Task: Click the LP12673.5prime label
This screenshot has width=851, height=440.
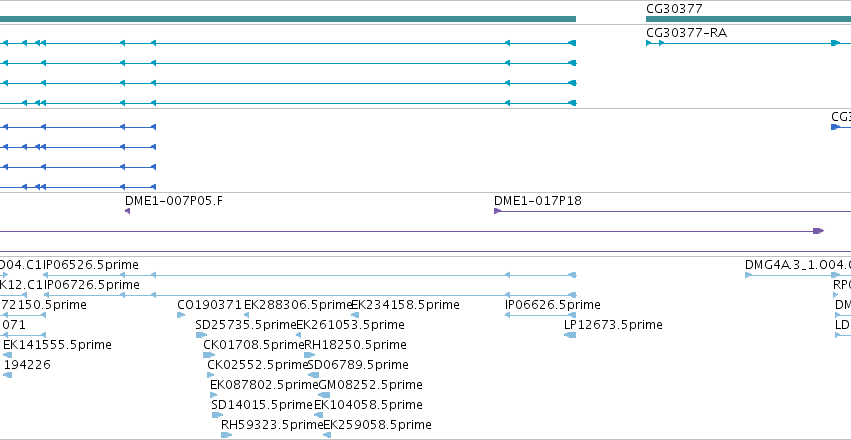Action: pyautogui.click(x=613, y=325)
